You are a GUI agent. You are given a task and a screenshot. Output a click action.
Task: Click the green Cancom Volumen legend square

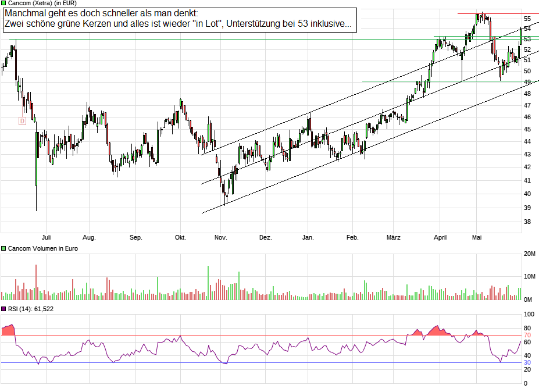(x=4, y=248)
